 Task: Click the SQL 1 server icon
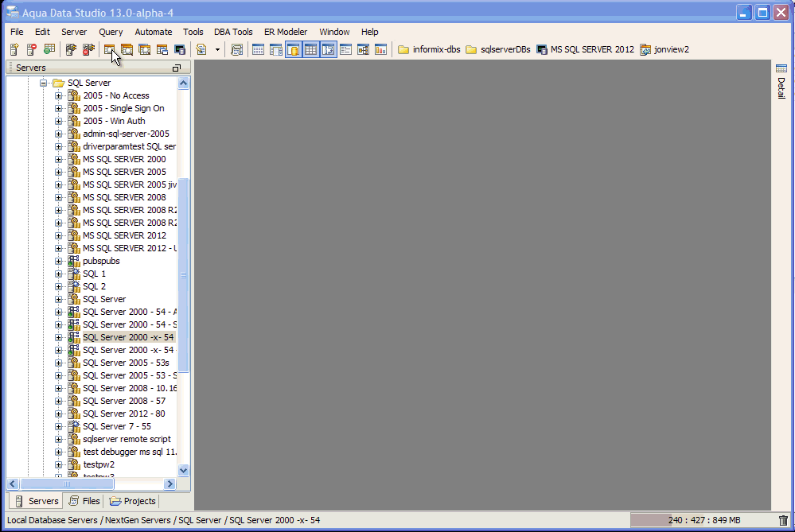(x=74, y=274)
